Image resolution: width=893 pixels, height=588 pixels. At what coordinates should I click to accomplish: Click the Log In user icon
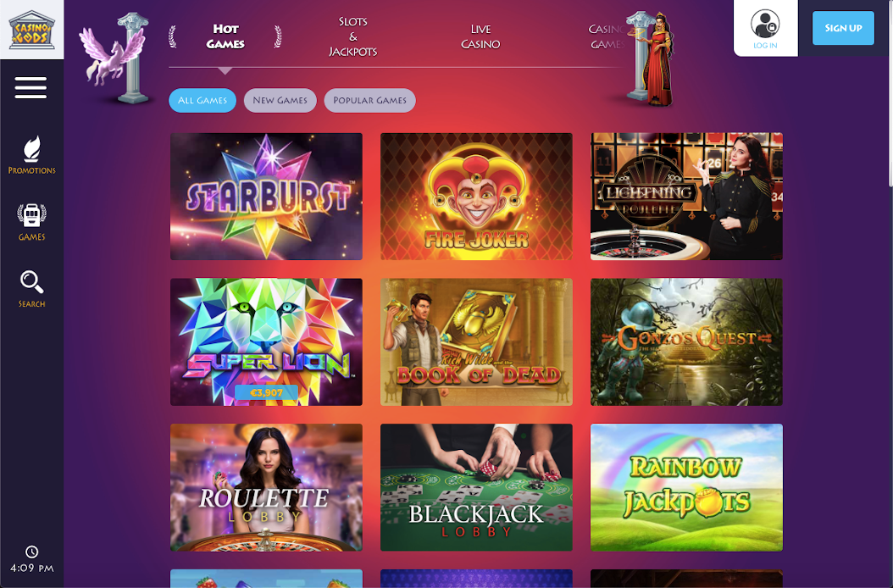pos(765,24)
